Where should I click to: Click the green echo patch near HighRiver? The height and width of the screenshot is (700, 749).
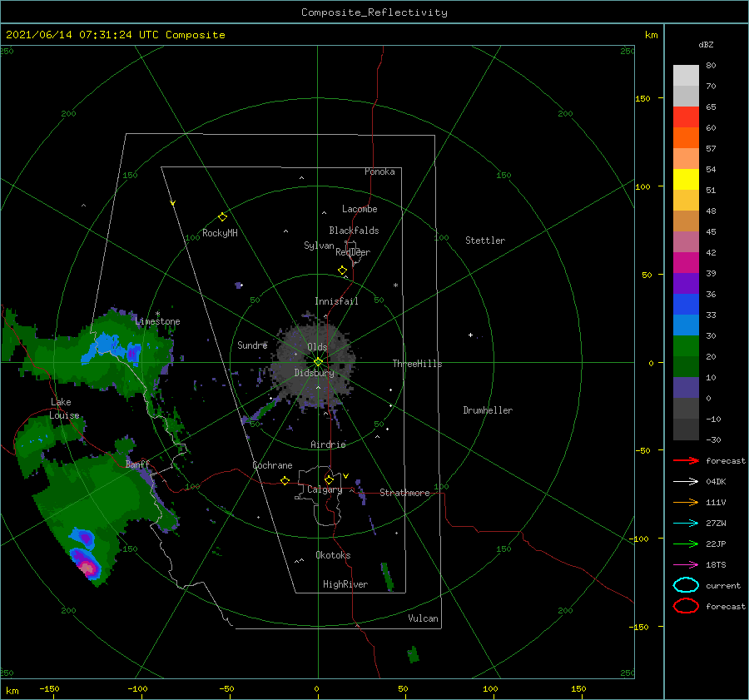coord(387,576)
